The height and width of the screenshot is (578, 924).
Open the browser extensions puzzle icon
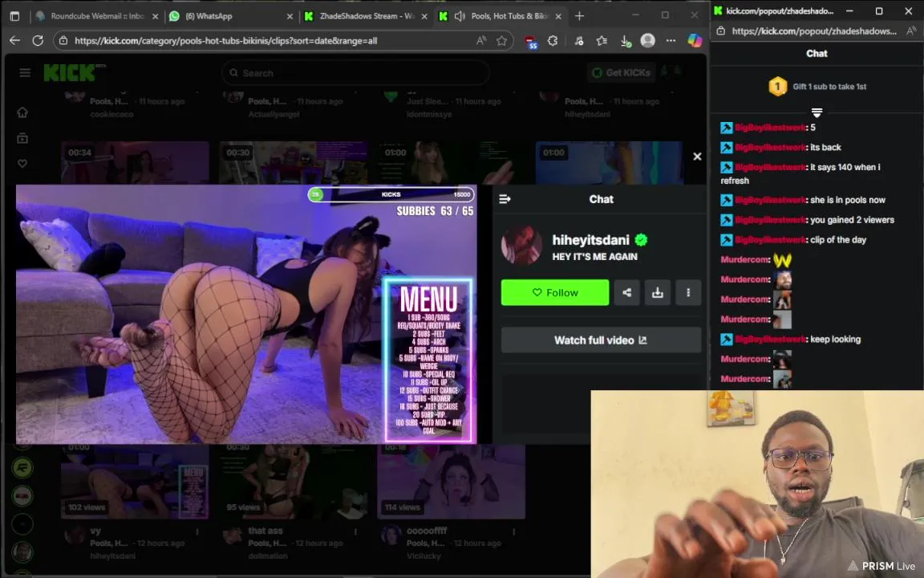(x=552, y=41)
